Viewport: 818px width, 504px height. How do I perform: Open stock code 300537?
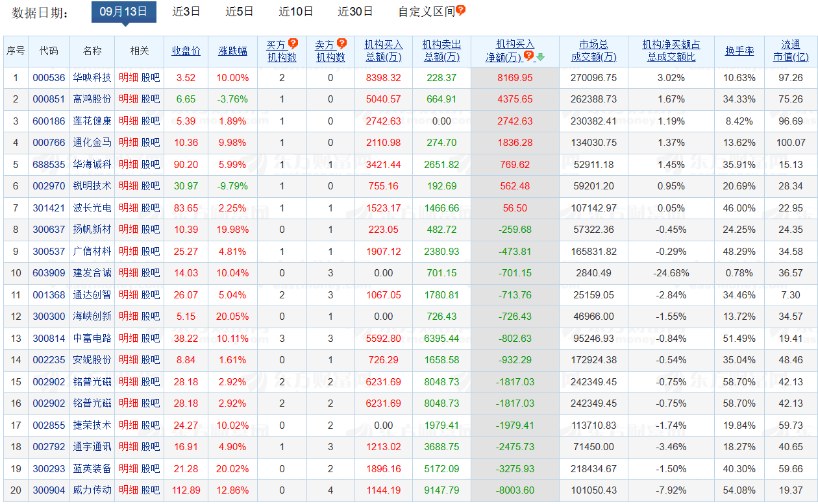click(49, 251)
